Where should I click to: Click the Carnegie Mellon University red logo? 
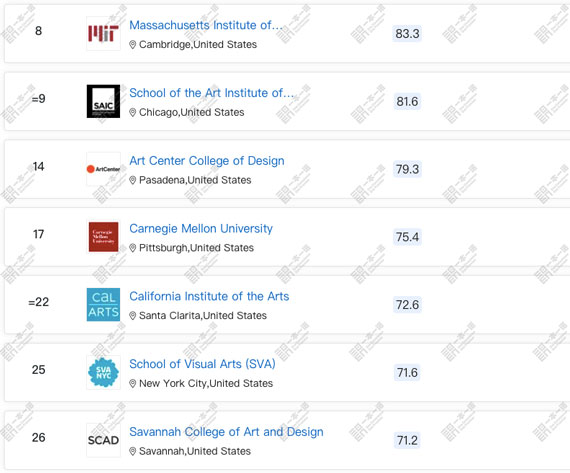coord(103,237)
